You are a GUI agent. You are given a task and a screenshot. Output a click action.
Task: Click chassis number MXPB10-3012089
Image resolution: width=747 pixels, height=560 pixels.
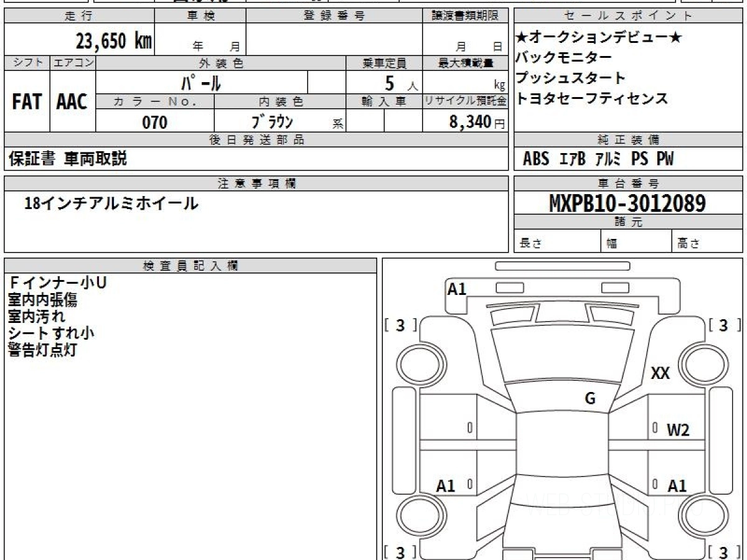[627, 203]
